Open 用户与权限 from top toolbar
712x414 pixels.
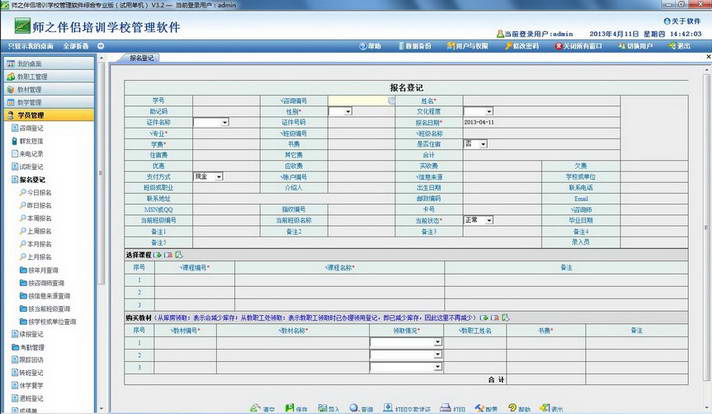468,46
